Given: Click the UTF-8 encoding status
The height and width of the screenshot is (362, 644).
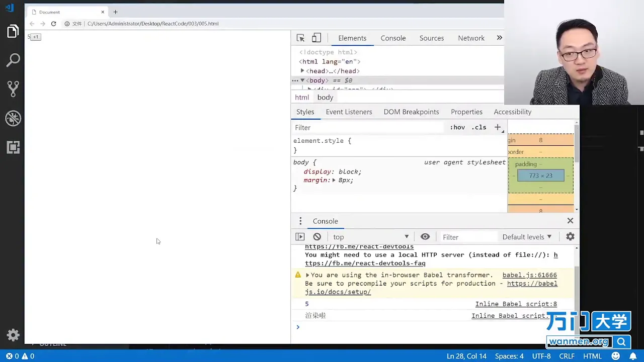Looking at the screenshot, I should [x=541, y=356].
